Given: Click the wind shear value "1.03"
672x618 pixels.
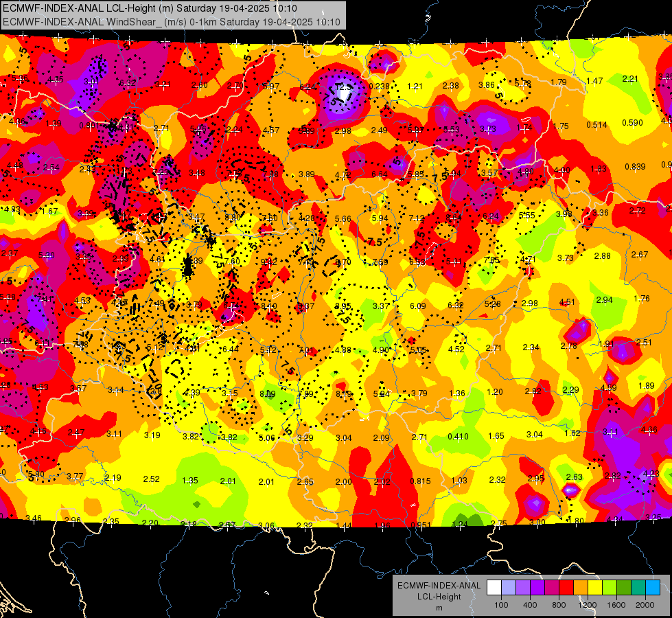Looking at the screenshot, I should (x=459, y=481).
